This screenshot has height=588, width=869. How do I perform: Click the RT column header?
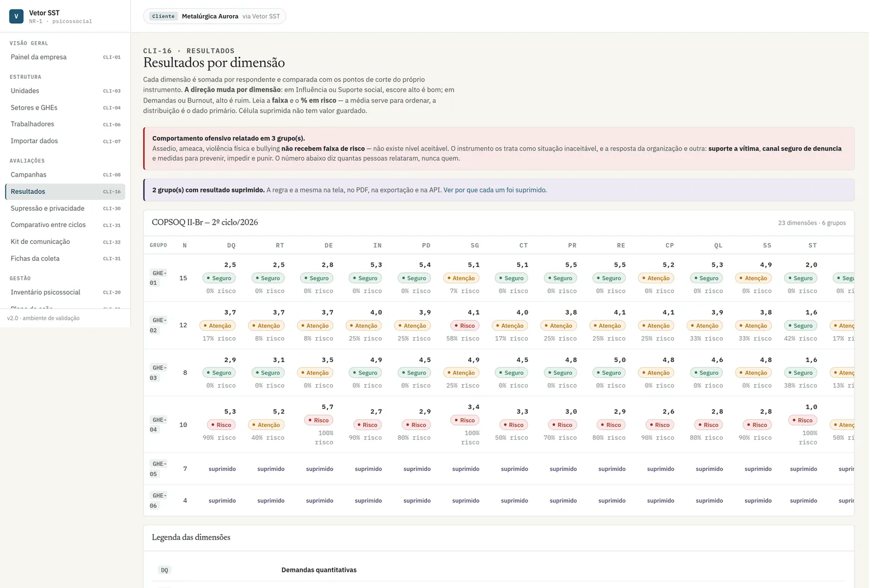point(280,246)
